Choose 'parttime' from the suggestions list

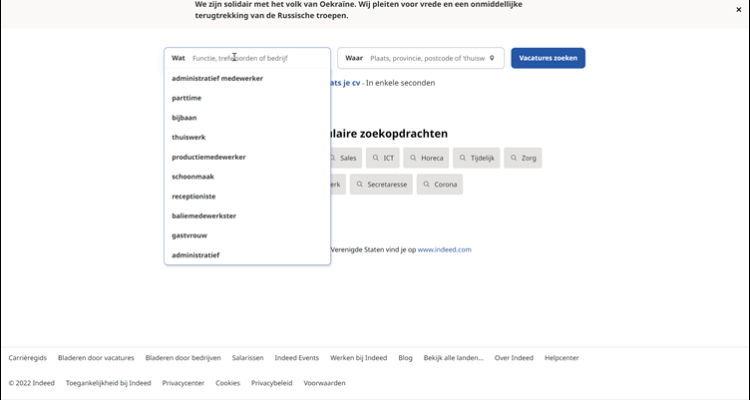tap(188, 98)
